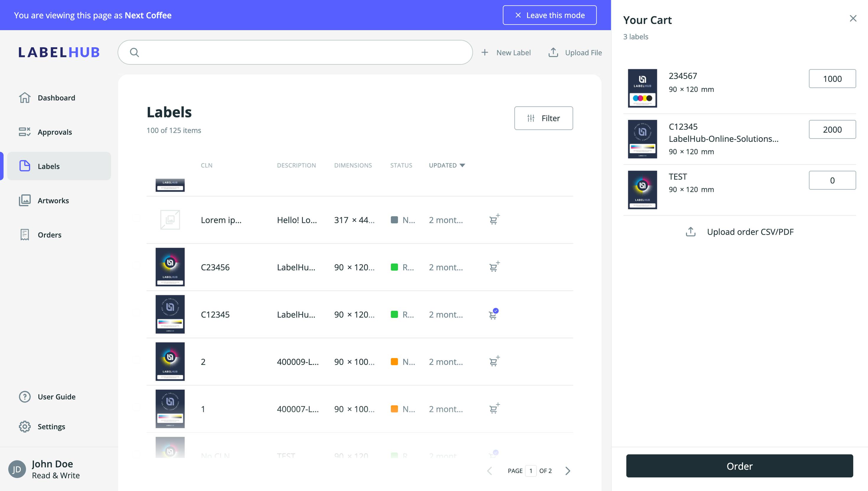Navigate to Orders in the sidebar
This screenshot has height=491, width=868.
pos(49,235)
